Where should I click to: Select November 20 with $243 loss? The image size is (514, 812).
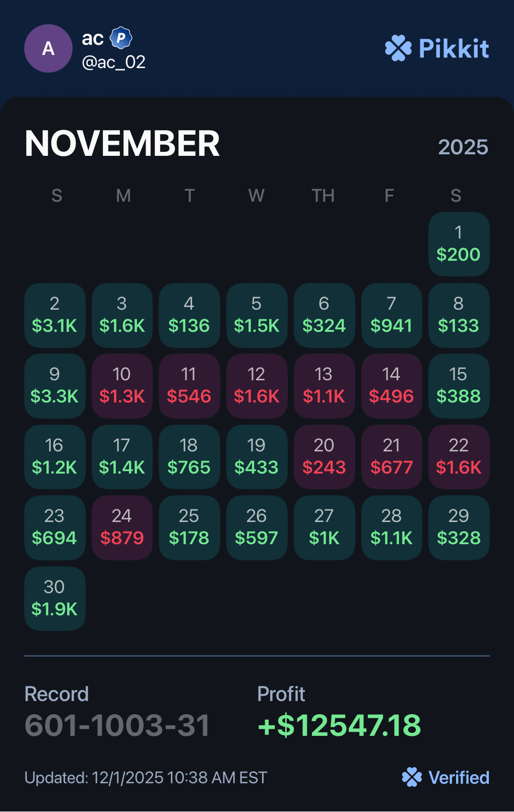pyautogui.click(x=324, y=457)
